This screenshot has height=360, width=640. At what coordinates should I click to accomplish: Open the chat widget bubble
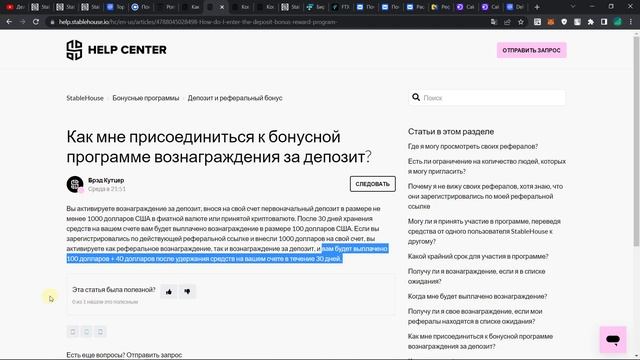point(613,339)
